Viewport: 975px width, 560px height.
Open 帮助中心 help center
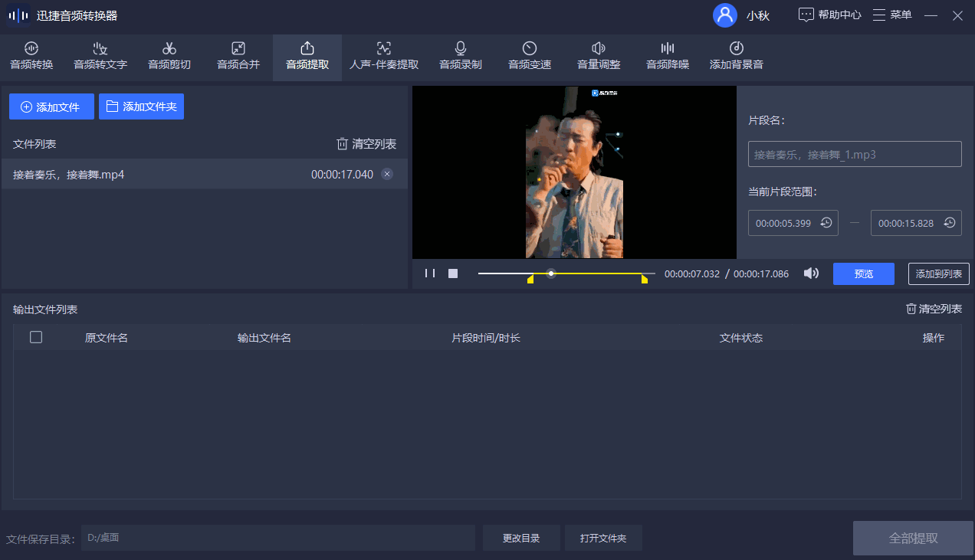[x=830, y=15]
